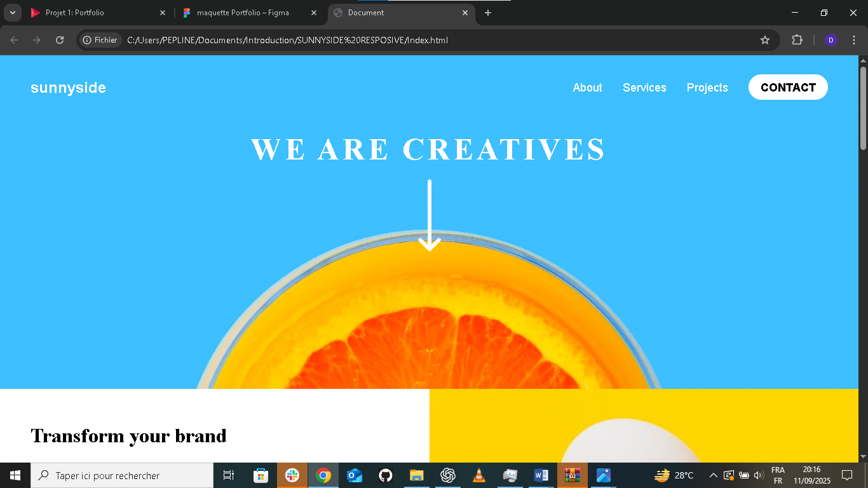
Task: Open Slack from the taskbar
Action: [292, 475]
